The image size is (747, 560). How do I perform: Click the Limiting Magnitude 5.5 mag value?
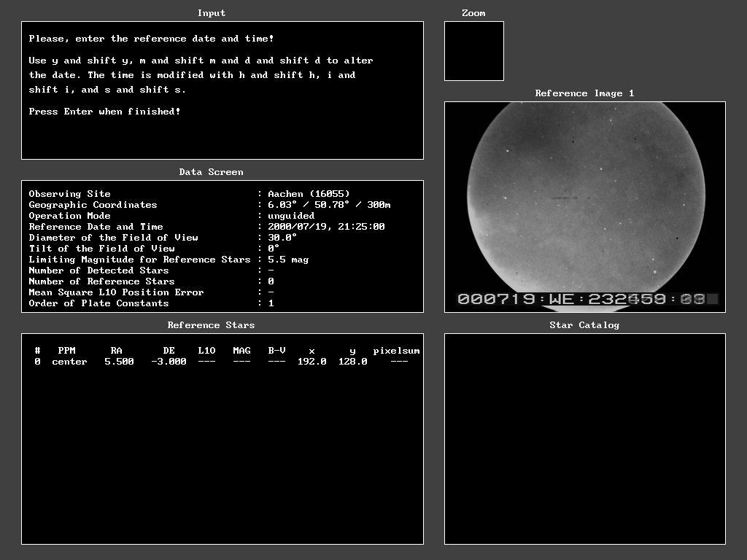coord(288,260)
